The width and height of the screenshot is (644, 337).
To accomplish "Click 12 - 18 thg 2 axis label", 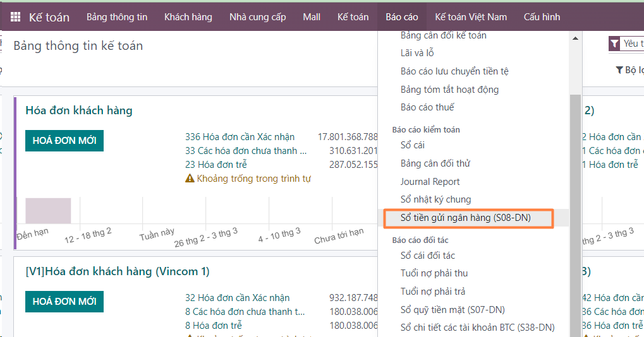I will coord(88,235).
